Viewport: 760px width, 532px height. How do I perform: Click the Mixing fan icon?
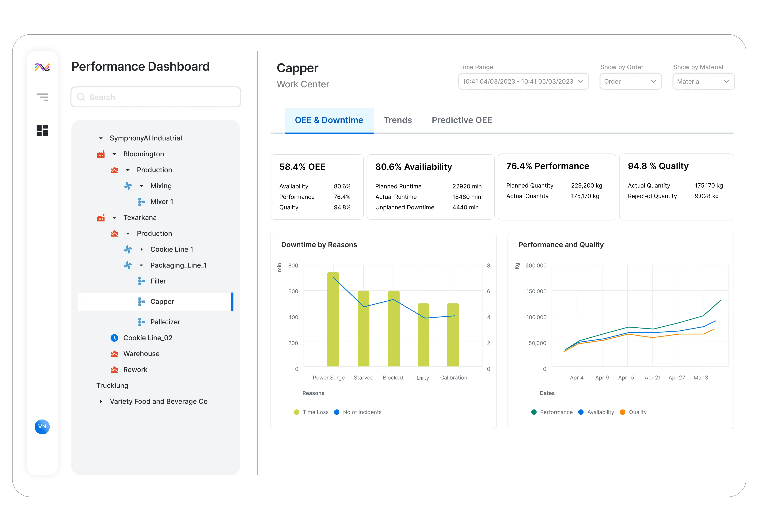pyautogui.click(x=128, y=186)
